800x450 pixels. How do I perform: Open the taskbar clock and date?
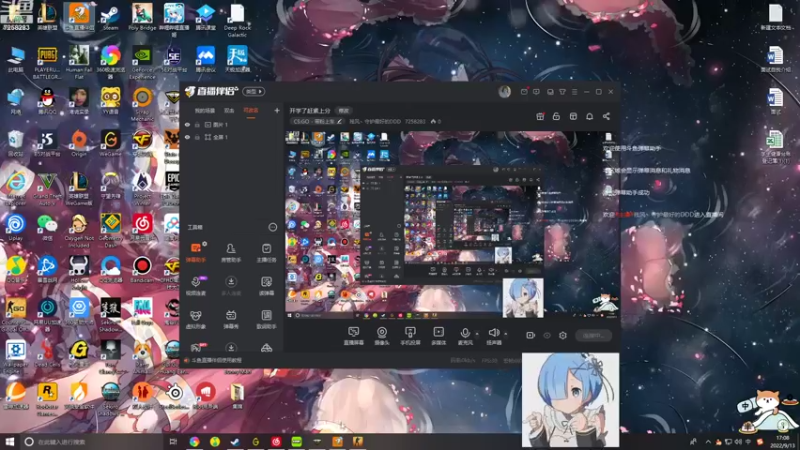tap(783, 441)
